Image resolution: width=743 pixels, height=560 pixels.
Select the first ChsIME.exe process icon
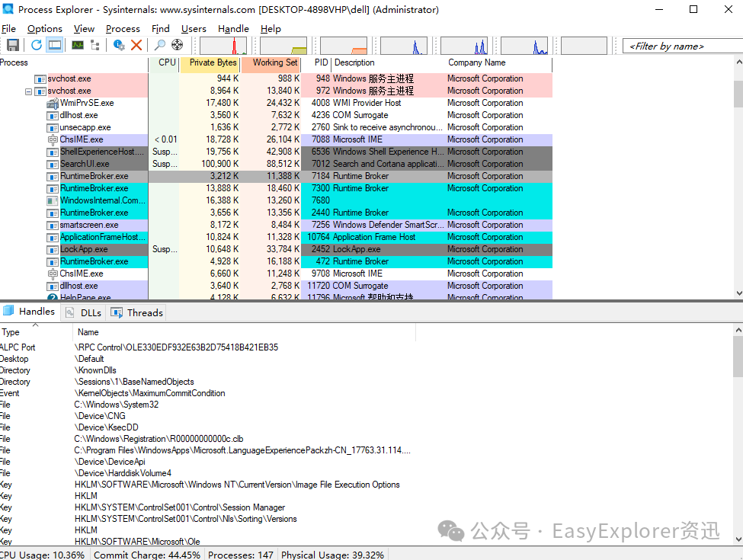point(53,139)
